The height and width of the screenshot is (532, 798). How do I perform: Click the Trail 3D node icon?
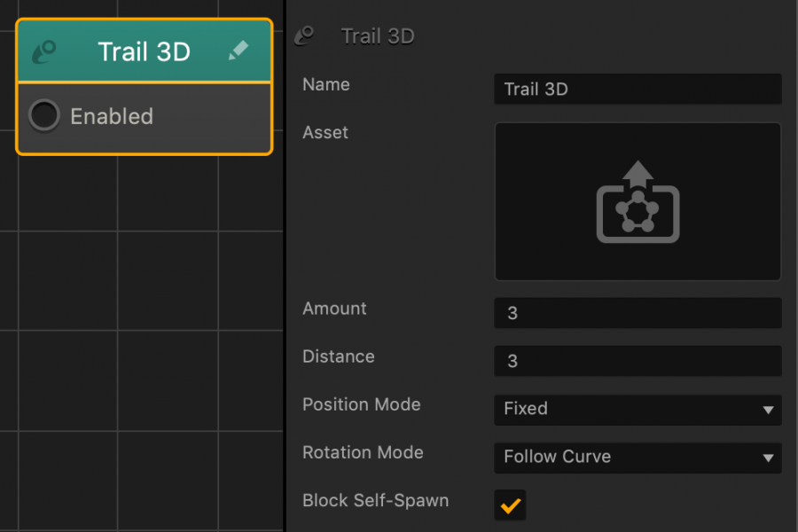click(45, 51)
